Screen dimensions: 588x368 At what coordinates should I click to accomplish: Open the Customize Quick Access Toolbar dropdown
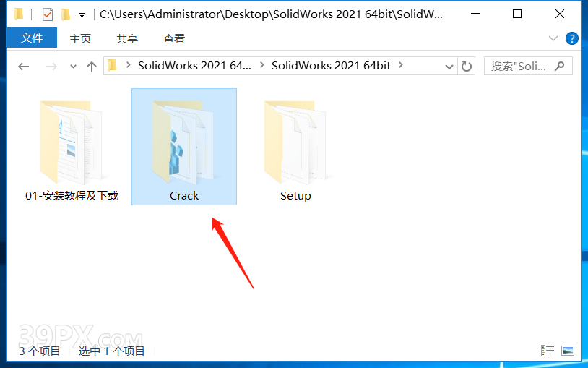pyautogui.click(x=82, y=15)
